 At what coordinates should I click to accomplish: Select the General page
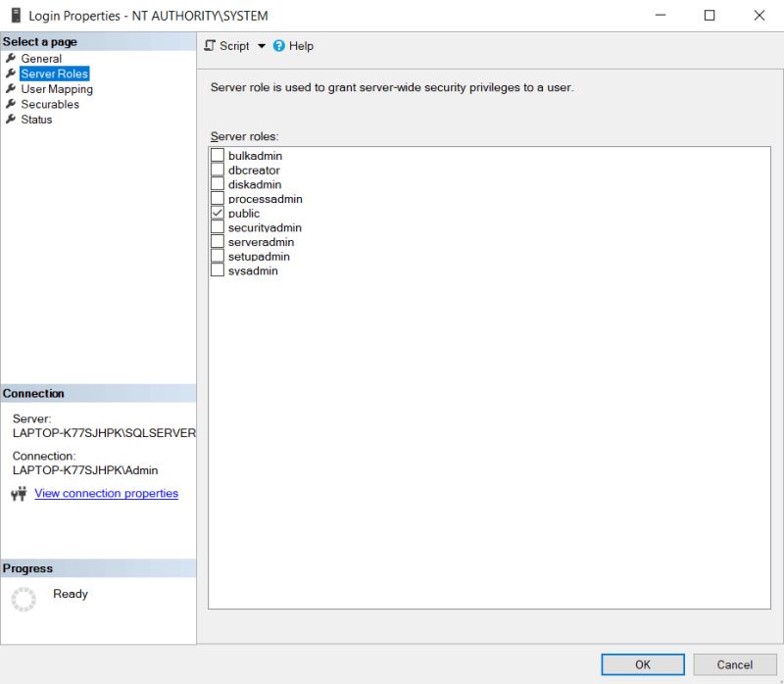42,59
